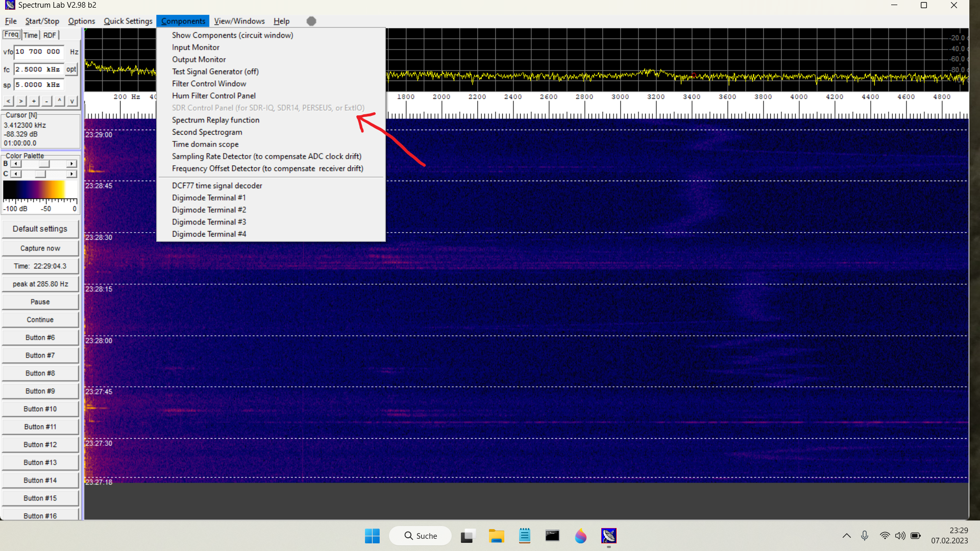Select Show Components (circuit window)

[271, 35]
